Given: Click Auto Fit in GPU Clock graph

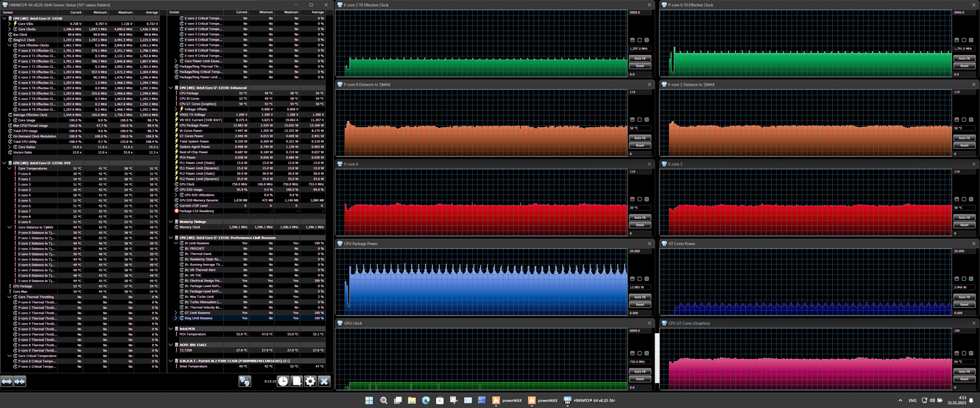Looking at the screenshot, I should coord(640,371).
